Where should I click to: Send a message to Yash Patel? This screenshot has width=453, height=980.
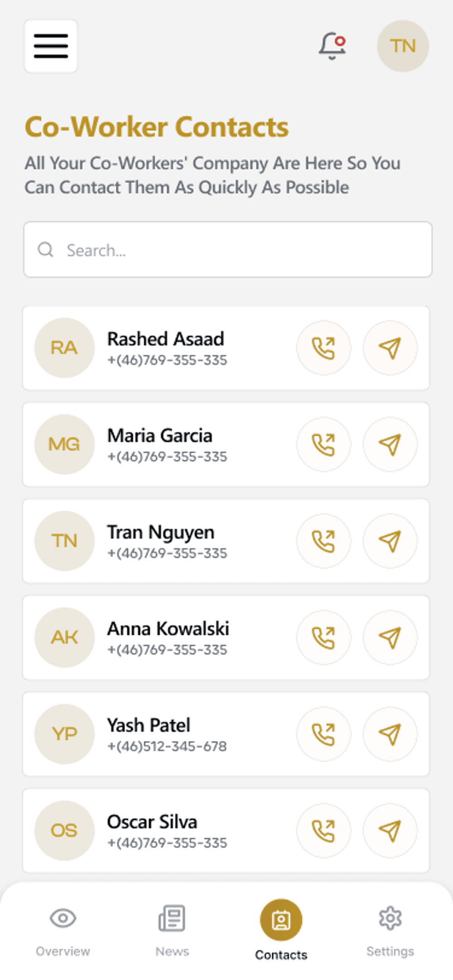[x=390, y=734]
